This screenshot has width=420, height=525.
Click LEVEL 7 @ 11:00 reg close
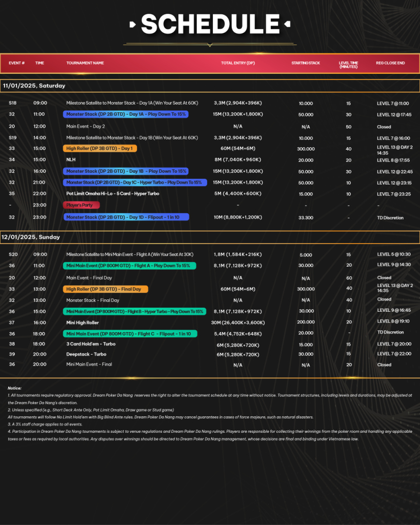[x=393, y=104]
